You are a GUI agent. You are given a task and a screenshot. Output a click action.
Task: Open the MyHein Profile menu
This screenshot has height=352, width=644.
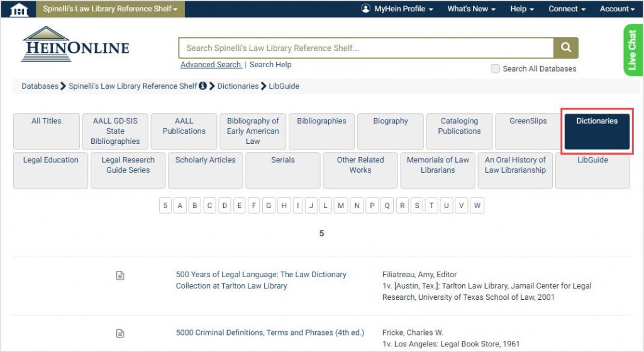click(x=397, y=9)
